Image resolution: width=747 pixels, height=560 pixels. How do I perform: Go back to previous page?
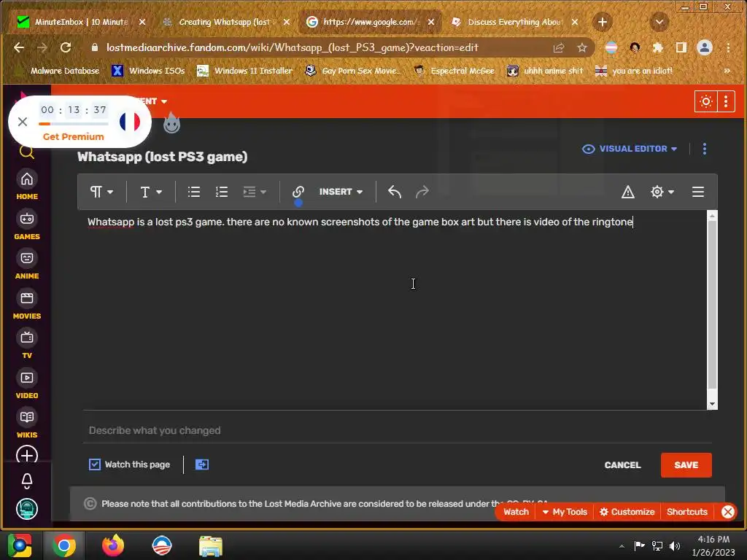pyautogui.click(x=18, y=47)
